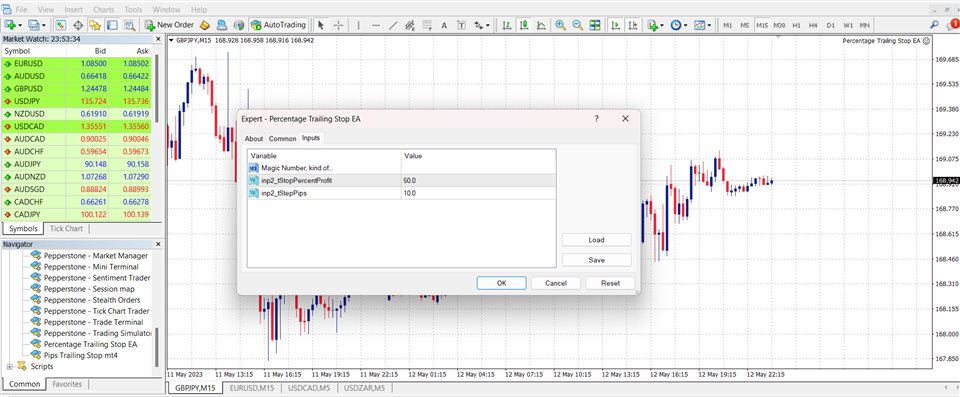Image resolution: width=960 pixels, height=397 pixels.
Task: Switch chart to candlesticks icon
Action: coord(524,25)
